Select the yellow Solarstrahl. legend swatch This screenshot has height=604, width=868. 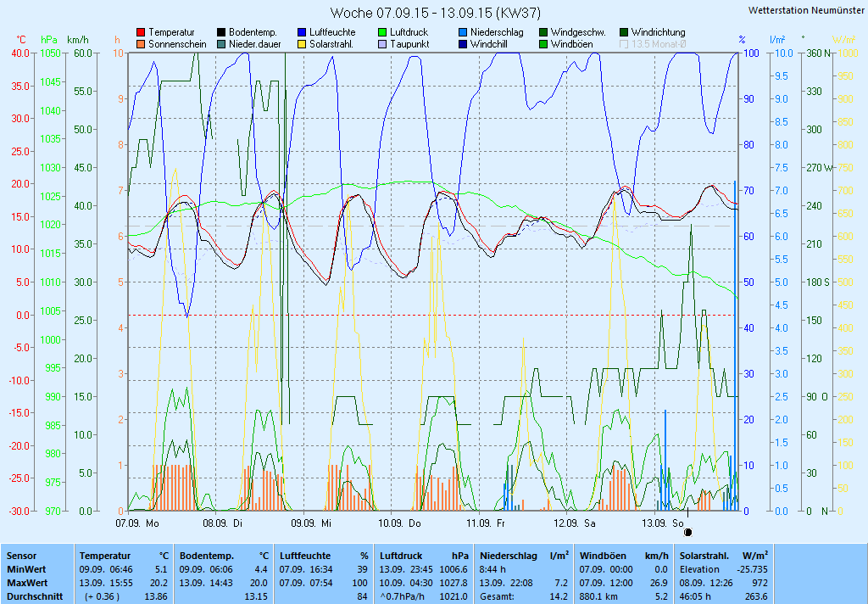302,44
